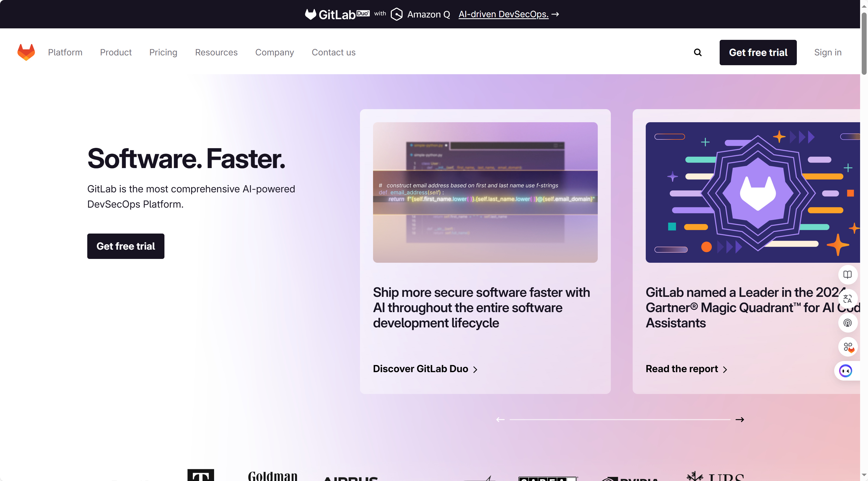Click the hero Get free trial button
The height and width of the screenshot is (481, 868).
pyautogui.click(x=126, y=246)
